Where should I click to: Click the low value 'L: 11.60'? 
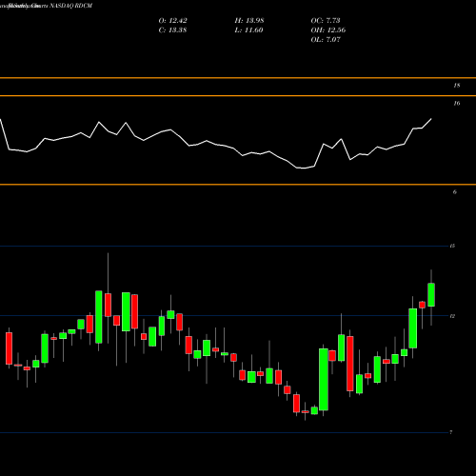pyautogui.click(x=249, y=30)
